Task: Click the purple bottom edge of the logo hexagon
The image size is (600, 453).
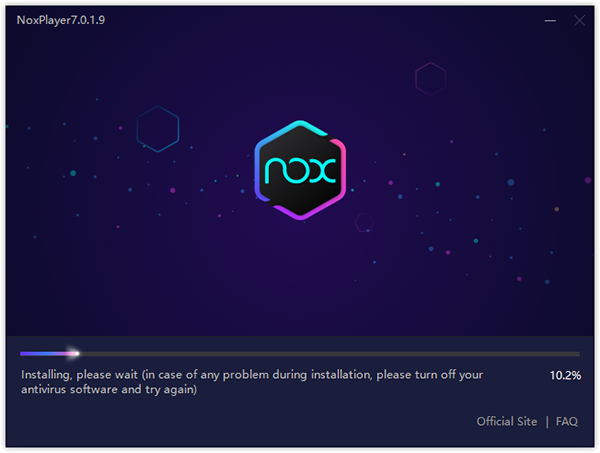Action: point(300,211)
